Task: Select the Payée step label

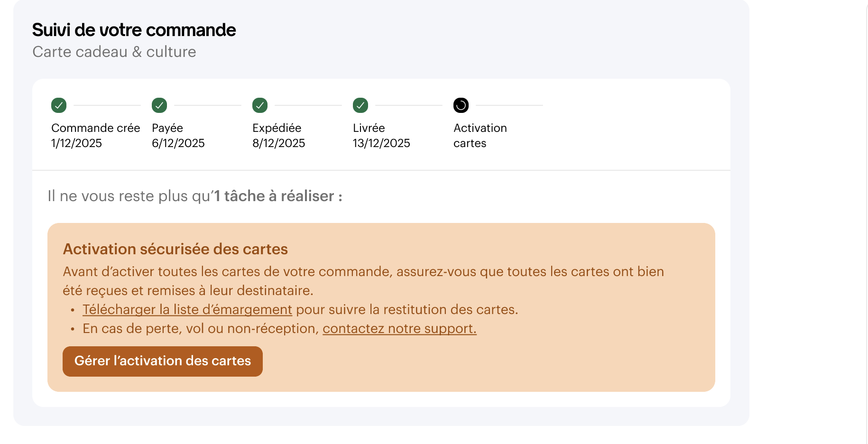Action: (167, 128)
